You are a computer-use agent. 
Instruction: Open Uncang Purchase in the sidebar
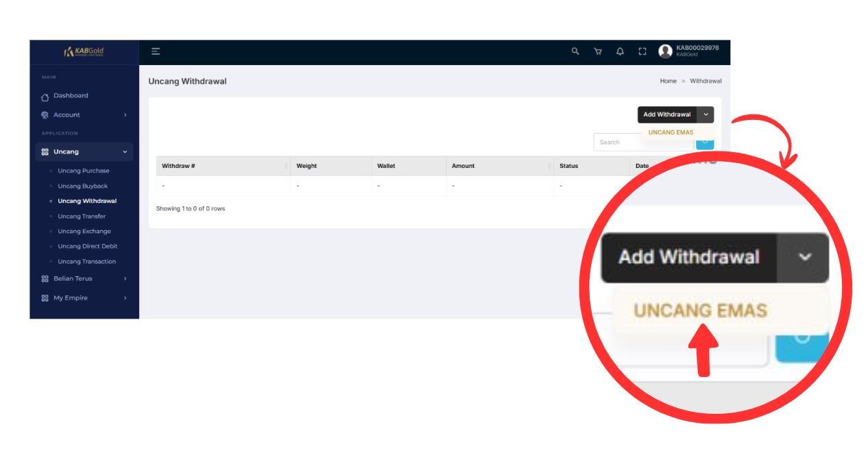84,171
